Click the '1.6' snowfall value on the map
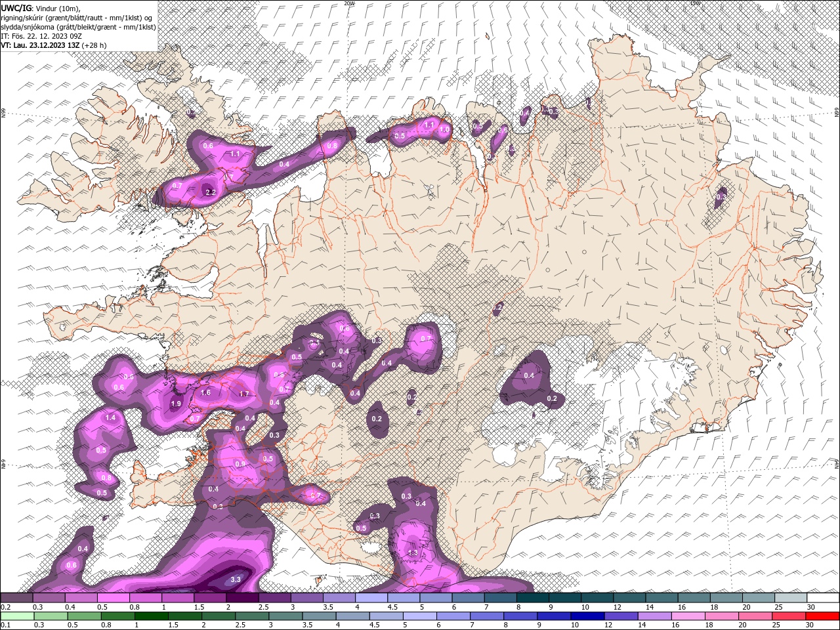Screen dimensions: 840x630 point(205,392)
